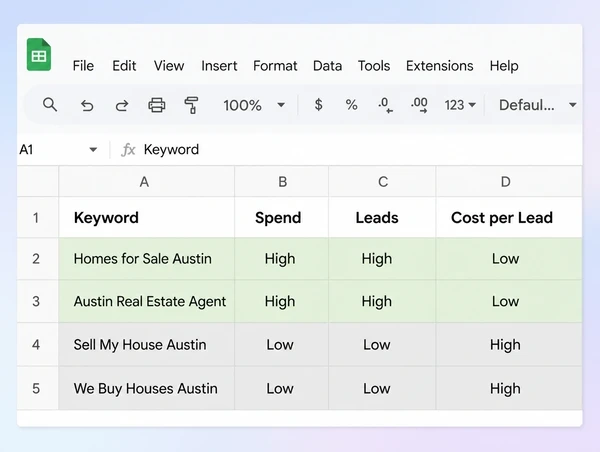Select column B header
Viewport: 600px width, 452px height.
tap(282, 181)
